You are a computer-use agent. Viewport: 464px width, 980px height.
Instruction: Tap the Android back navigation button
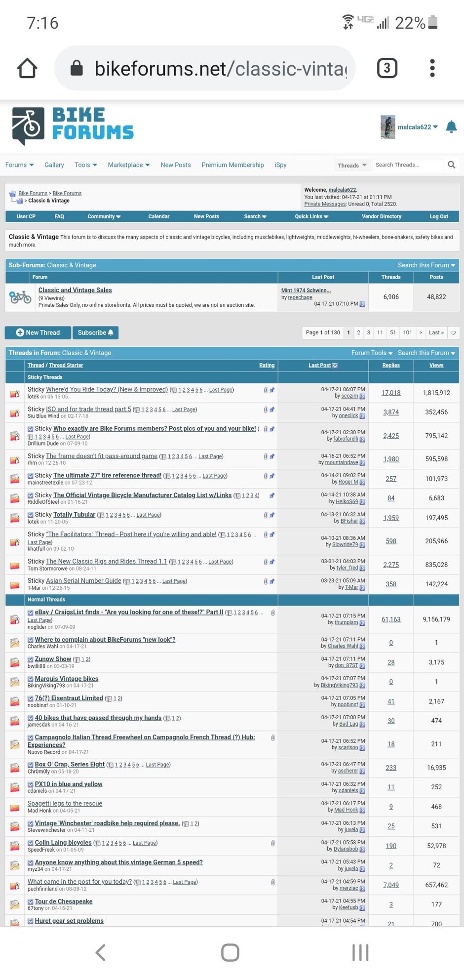(x=100, y=952)
